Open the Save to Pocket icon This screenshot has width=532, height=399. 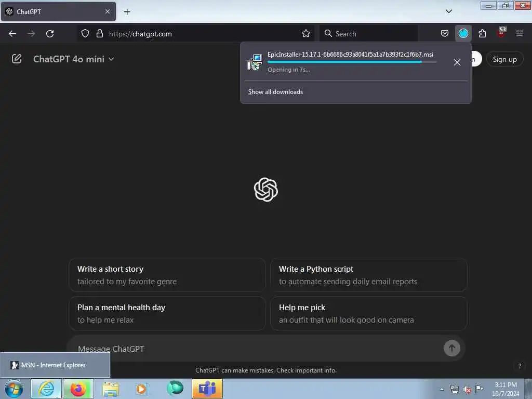click(x=445, y=33)
